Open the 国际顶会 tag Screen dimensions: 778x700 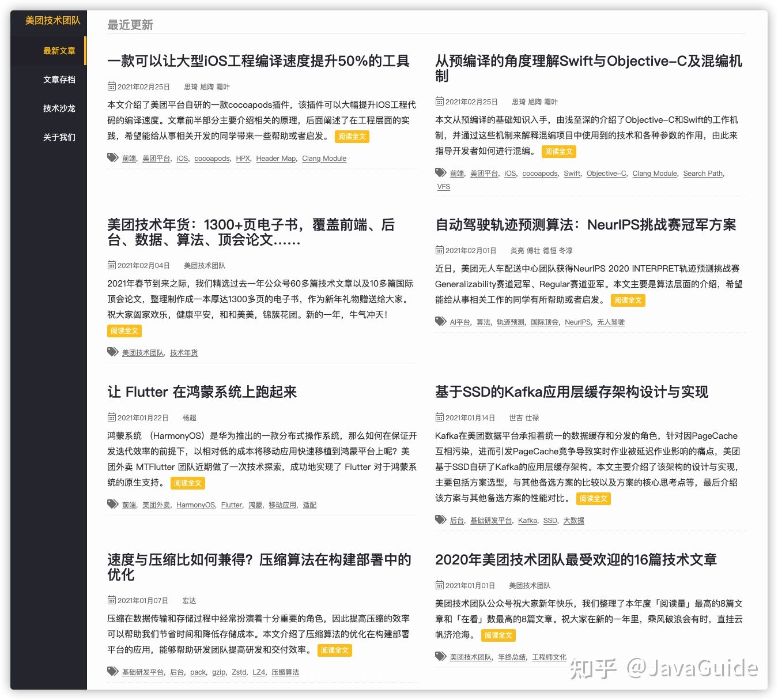tap(545, 322)
